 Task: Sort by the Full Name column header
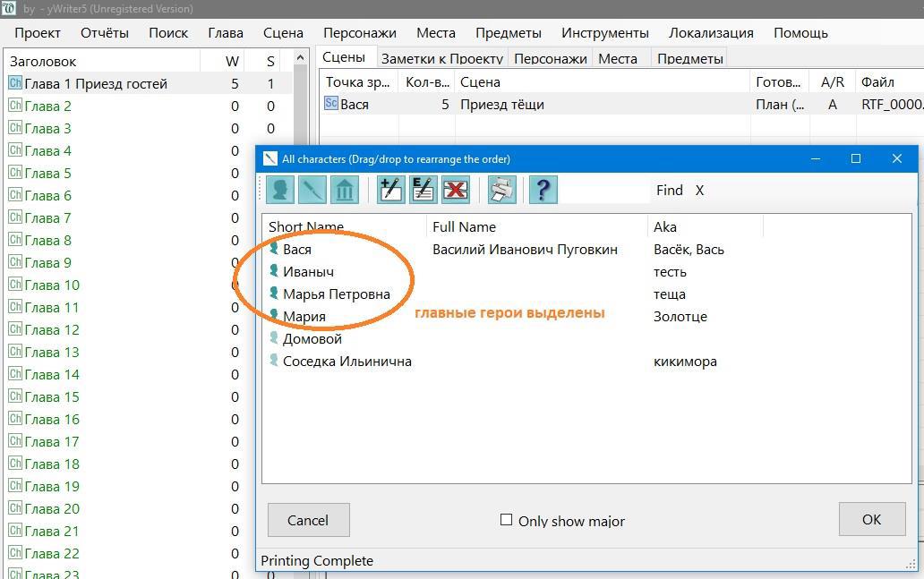coord(464,227)
